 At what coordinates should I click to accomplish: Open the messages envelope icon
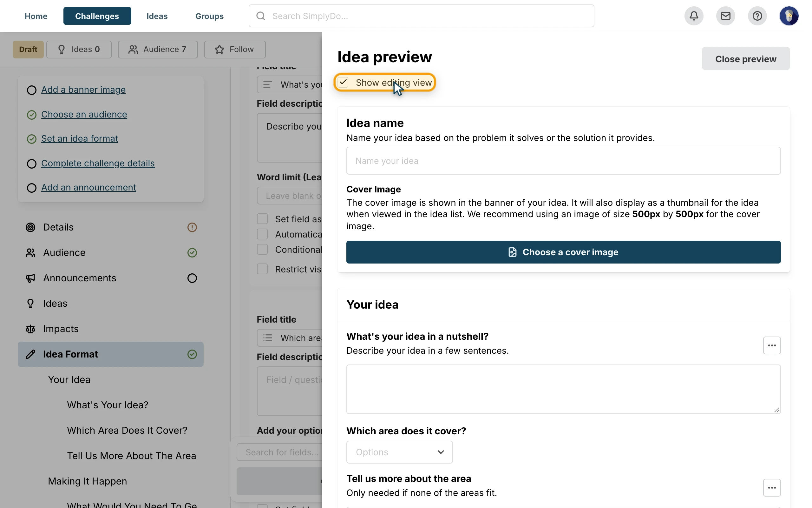tap(725, 16)
